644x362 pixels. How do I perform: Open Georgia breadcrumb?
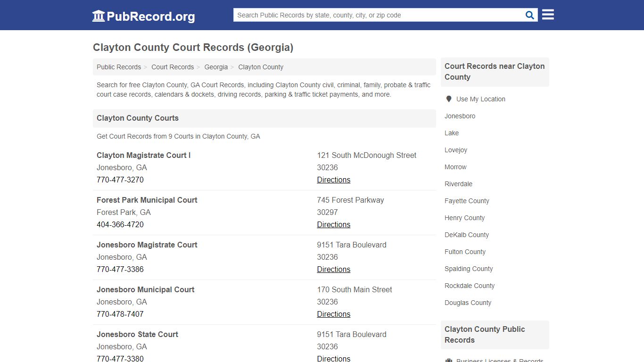(216, 67)
